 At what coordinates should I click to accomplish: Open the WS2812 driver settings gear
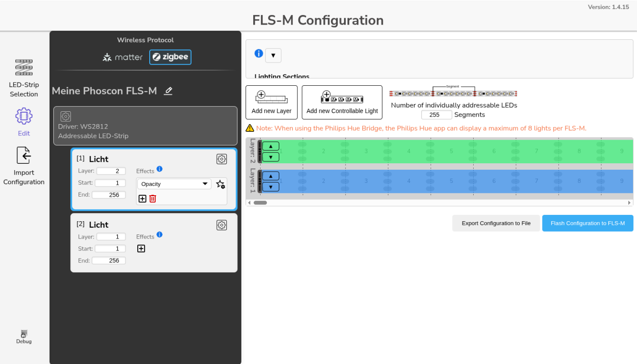(66, 116)
